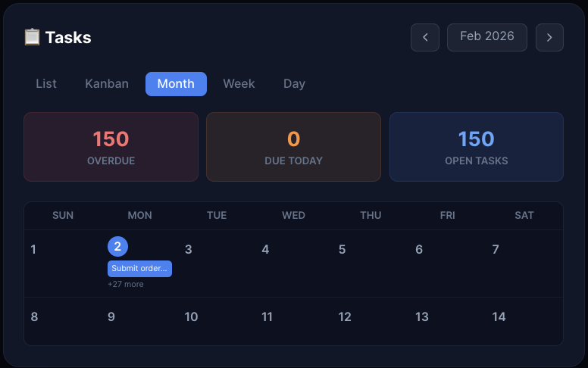Screen dimensions: 588x368
Task: Click the clipboard icon beside Tasks title
Action: coord(32,36)
